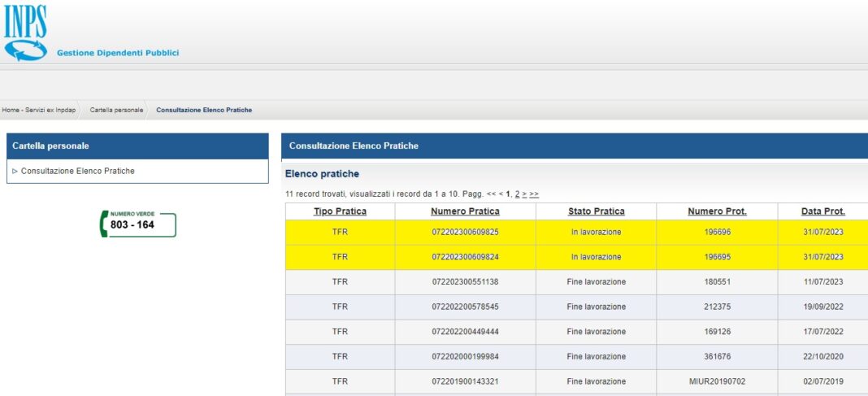Click the first page arrows (<<)

[x=491, y=194]
